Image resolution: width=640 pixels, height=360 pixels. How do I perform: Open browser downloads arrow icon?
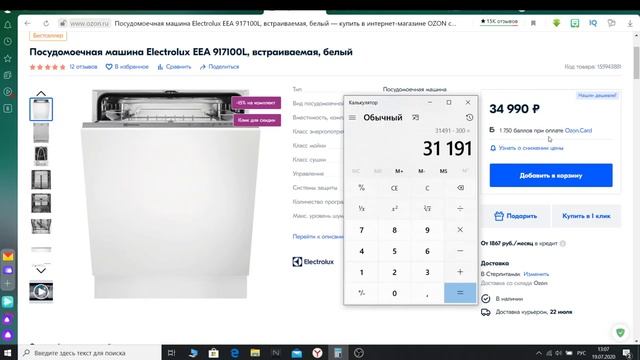630,24
